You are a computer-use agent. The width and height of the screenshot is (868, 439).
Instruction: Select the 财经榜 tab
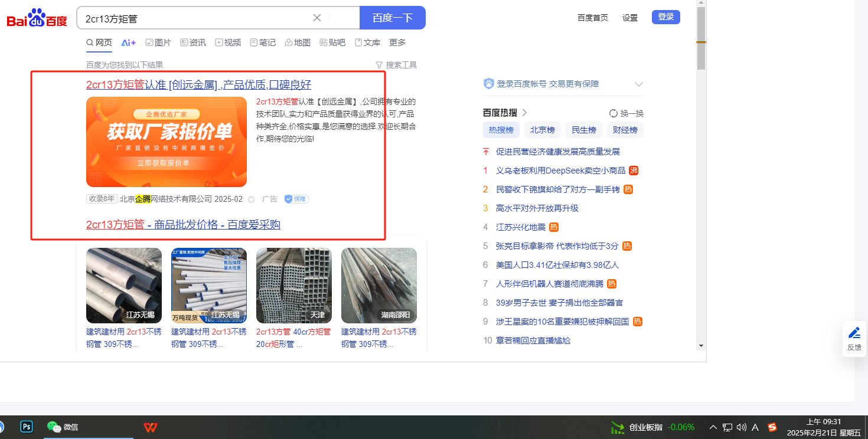coord(625,130)
